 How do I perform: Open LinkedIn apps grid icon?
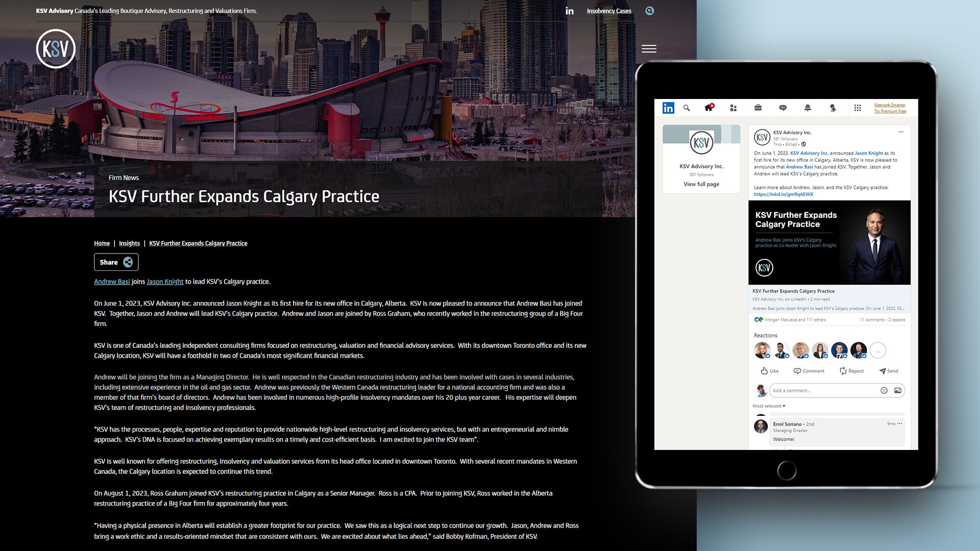point(857,108)
